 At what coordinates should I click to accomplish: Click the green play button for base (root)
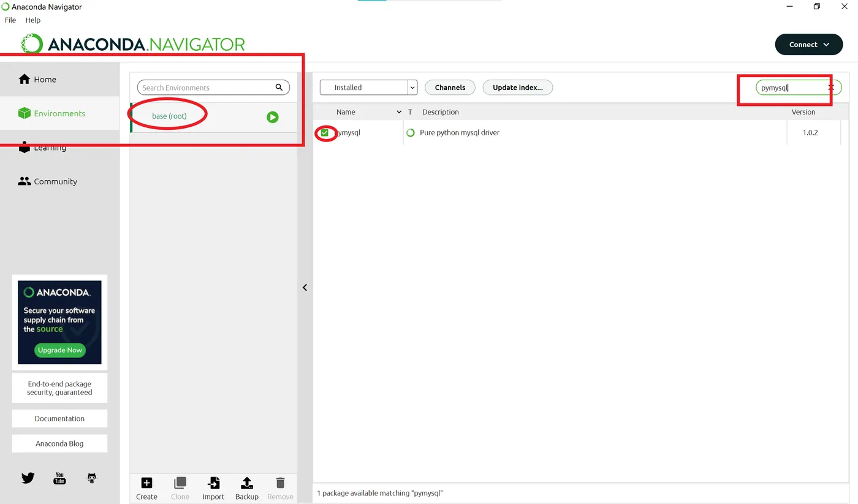[273, 117]
